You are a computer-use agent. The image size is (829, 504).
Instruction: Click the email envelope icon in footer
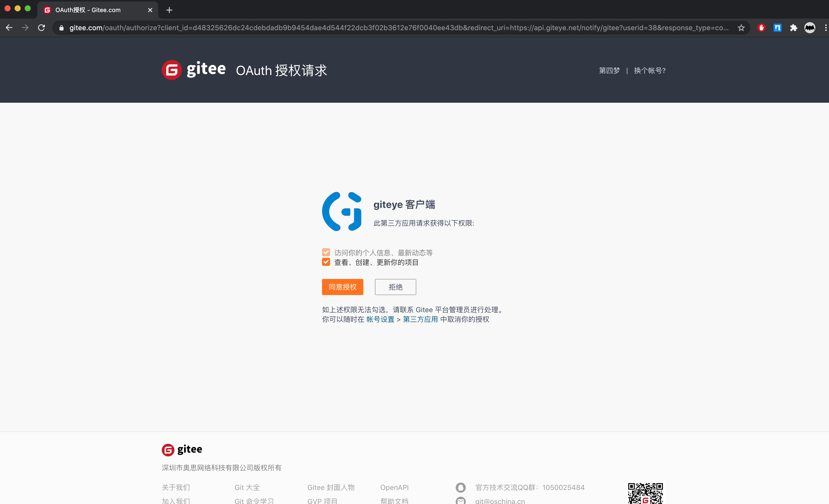pyautogui.click(x=461, y=501)
